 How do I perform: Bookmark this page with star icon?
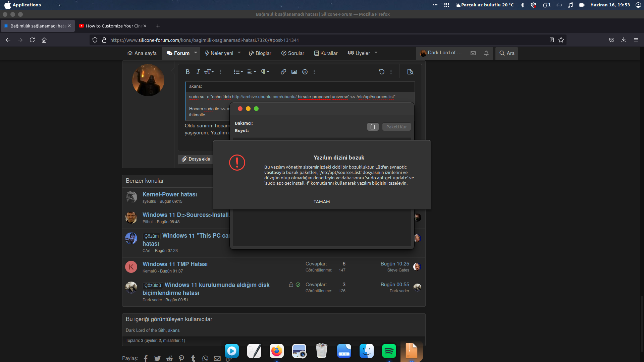[561, 40]
